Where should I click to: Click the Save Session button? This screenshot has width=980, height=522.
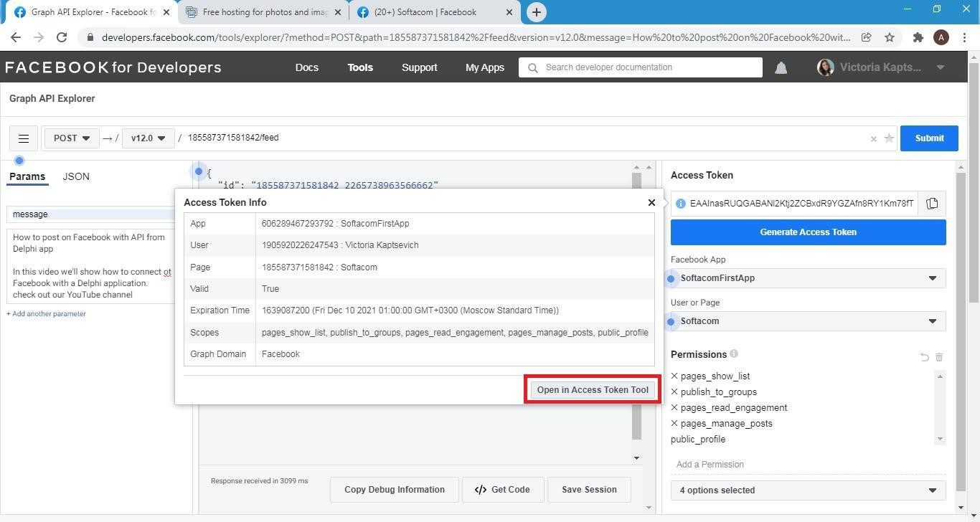click(589, 490)
